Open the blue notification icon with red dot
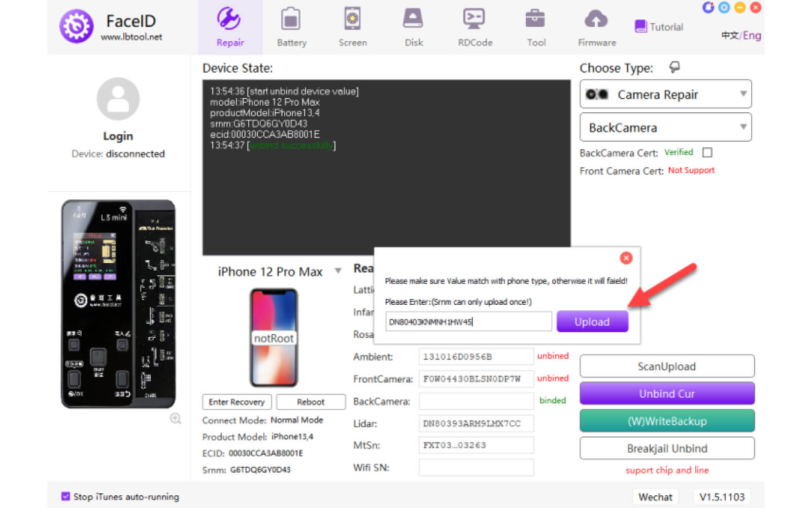 coord(708,8)
